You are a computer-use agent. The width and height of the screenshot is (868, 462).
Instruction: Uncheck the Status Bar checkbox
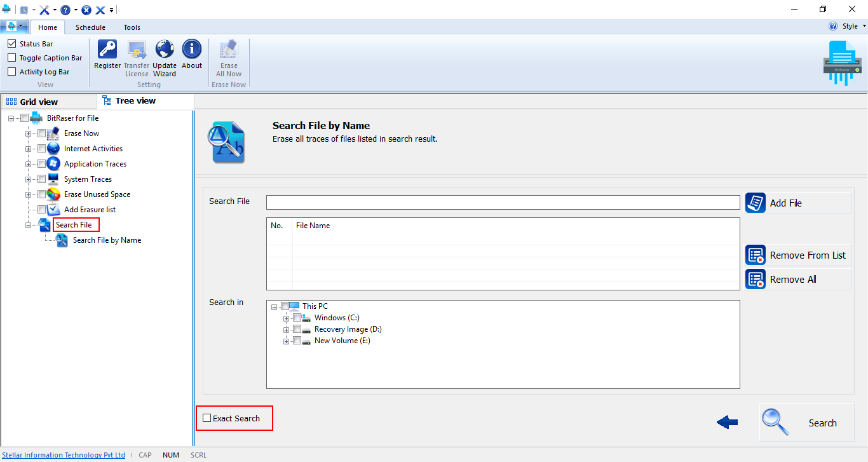pos(11,44)
